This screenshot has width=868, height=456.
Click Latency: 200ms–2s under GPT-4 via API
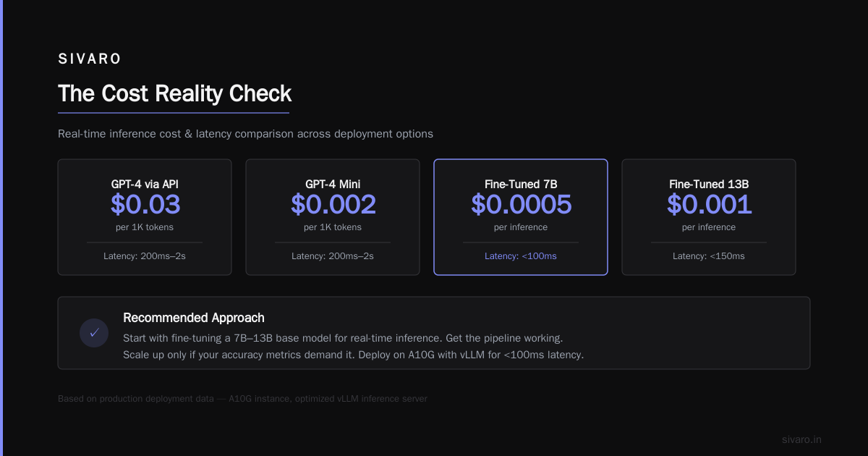pos(145,256)
